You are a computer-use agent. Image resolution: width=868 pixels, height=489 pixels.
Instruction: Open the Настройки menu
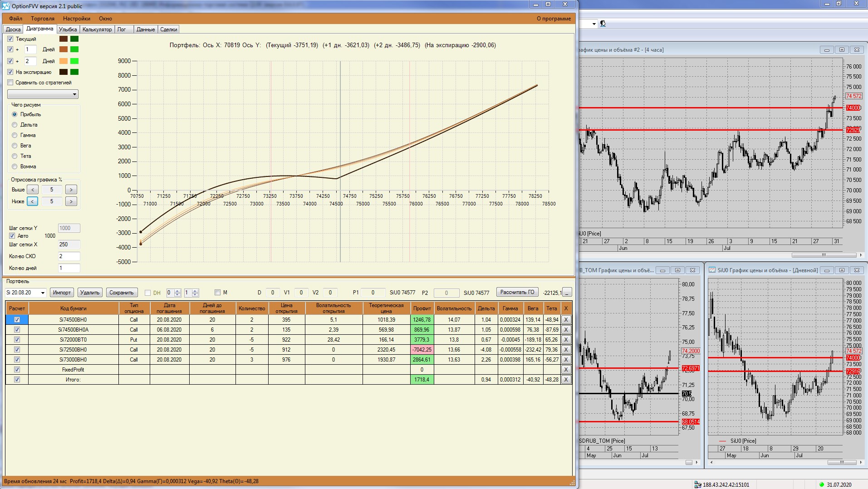(77, 19)
